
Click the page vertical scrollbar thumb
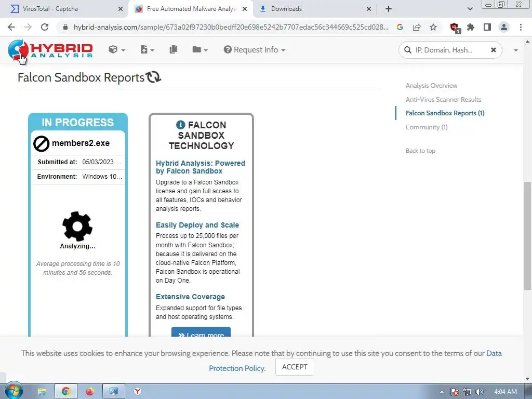(528, 236)
